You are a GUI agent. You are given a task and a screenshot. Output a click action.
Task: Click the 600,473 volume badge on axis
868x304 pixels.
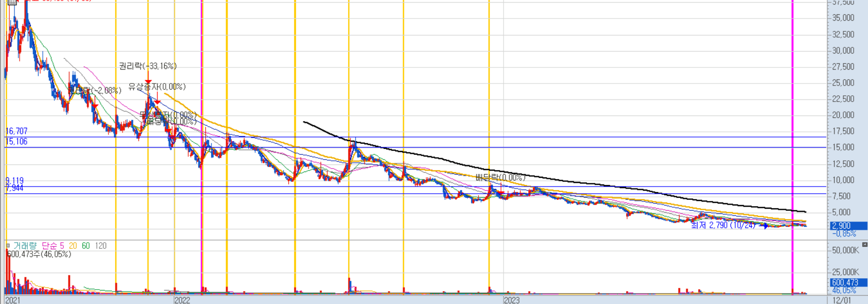(848, 282)
